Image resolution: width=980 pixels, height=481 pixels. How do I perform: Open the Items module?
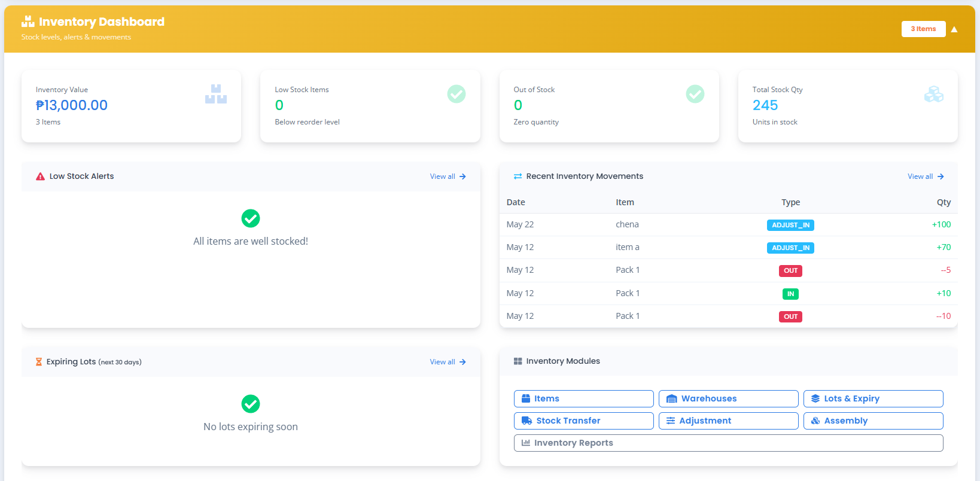[584, 398]
